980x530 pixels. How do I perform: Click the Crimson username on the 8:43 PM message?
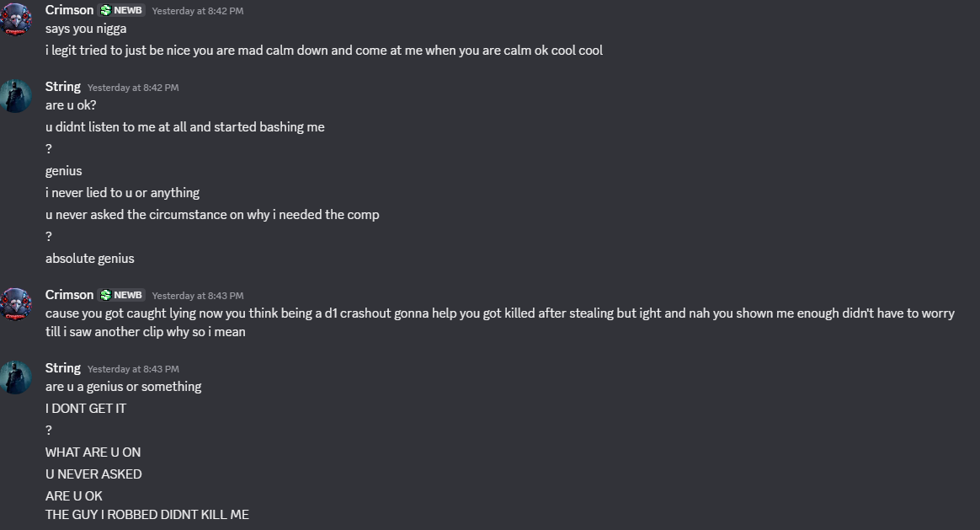tap(69, 295)
